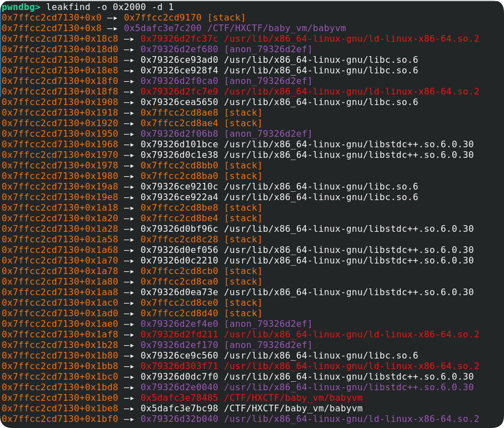Image resolution: width=504 pixels, height=428 pixels.
Task: Click stack address 0x7ffcc2cd8ae4
Action: pyautogui.click(x=179, y=123)
